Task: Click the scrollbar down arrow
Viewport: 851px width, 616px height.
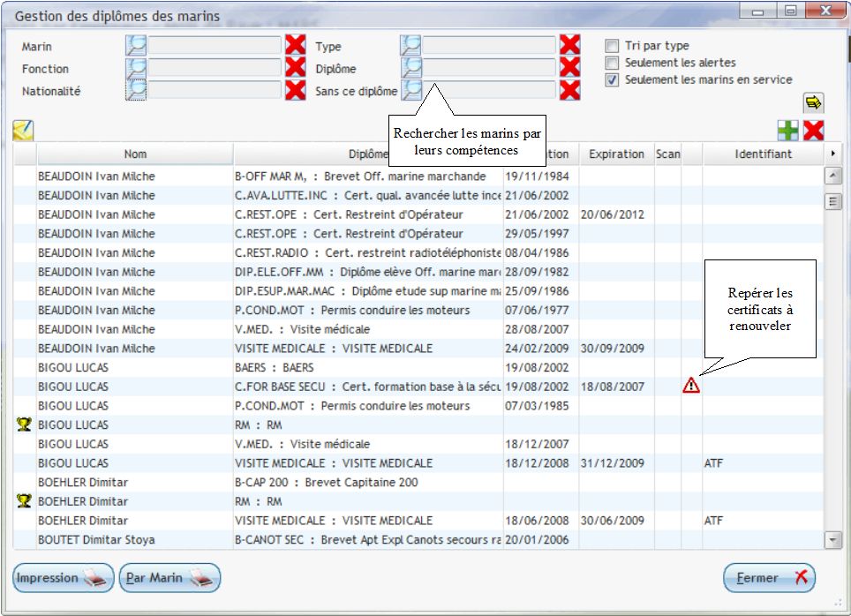Action: click(x=832, y=539)
